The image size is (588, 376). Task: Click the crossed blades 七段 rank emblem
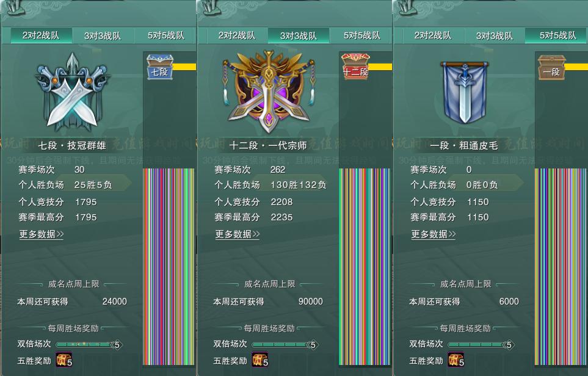point(73,92)
